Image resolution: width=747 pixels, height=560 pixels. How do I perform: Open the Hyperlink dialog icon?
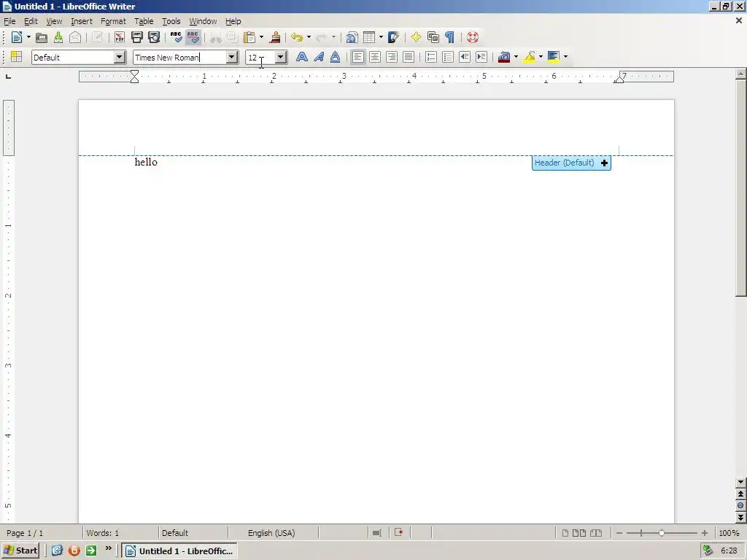click(x=352, y=37)
